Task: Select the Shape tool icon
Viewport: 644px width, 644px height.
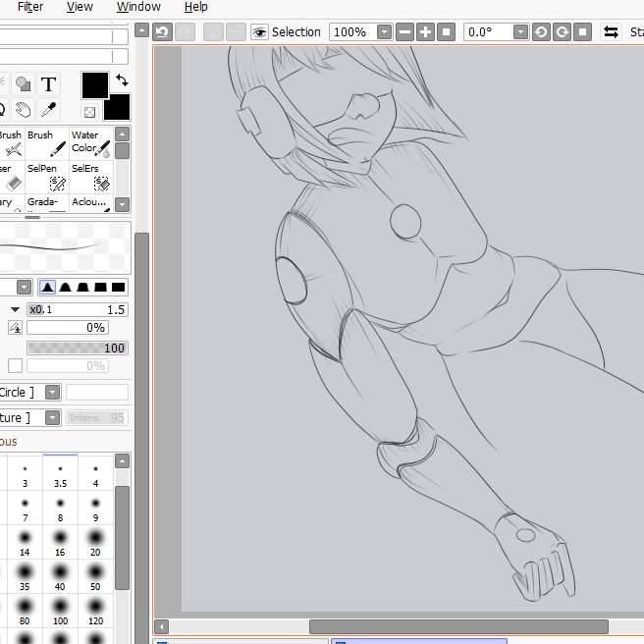Action: [23, 84]
